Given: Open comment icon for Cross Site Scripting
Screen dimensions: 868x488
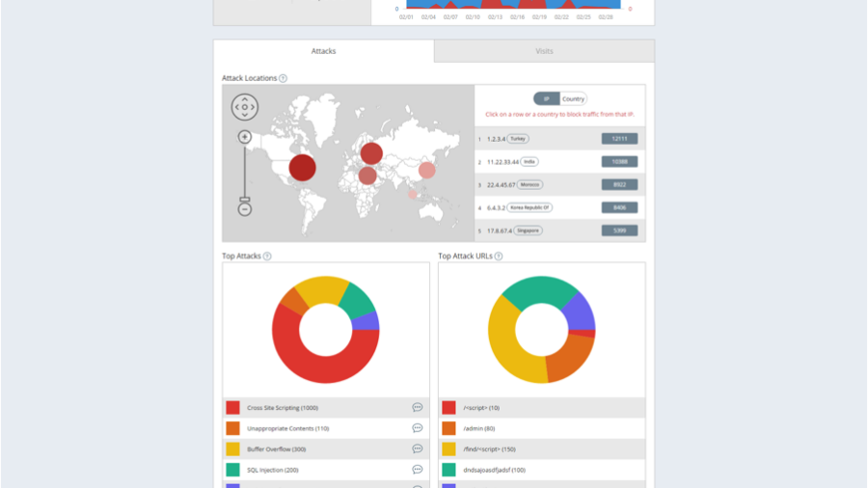Looking at the screenshot, I should pos(418,408).
